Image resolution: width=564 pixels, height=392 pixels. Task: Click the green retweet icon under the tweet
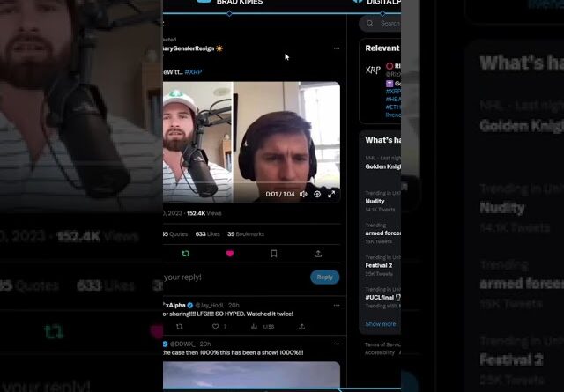pos(185,254)
